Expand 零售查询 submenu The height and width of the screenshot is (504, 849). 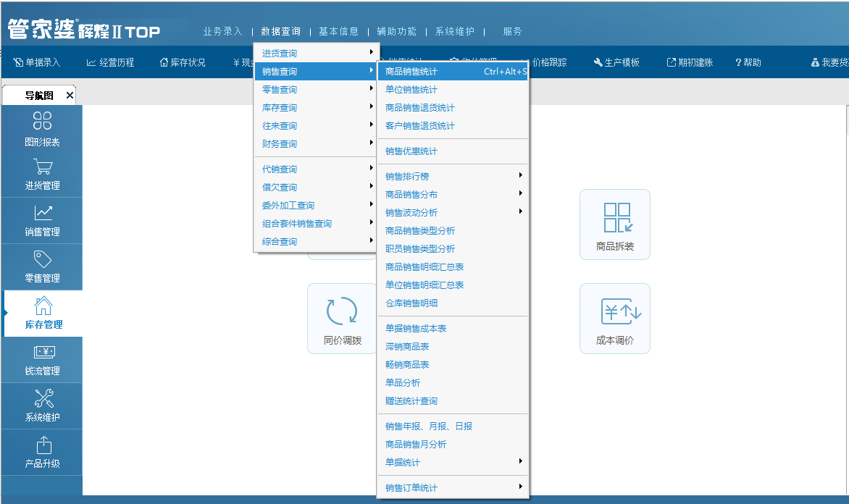click(315, 89)
